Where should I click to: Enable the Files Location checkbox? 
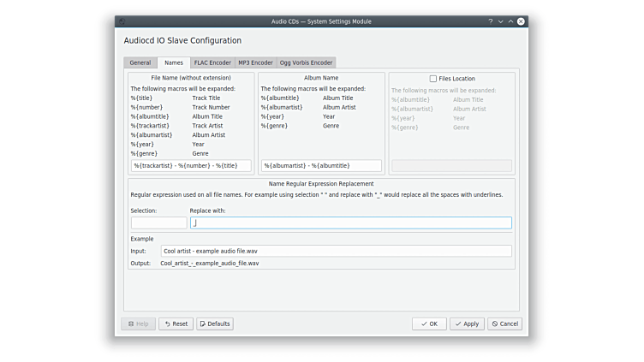(x=433, y=79)
